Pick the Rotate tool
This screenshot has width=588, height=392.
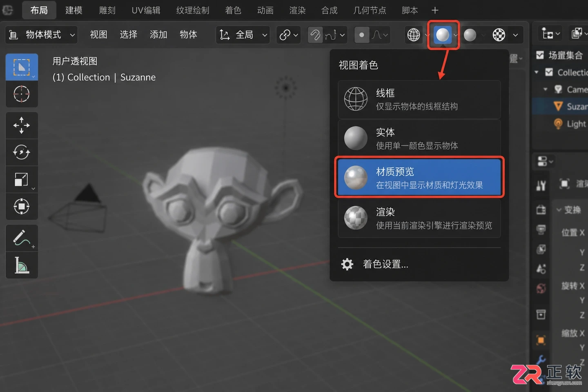coord(22,152)
